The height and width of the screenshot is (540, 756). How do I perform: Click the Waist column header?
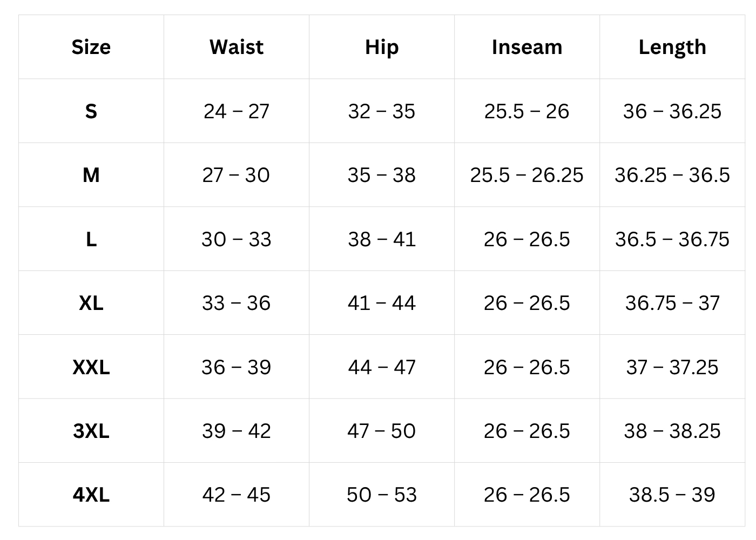point(237,48)
